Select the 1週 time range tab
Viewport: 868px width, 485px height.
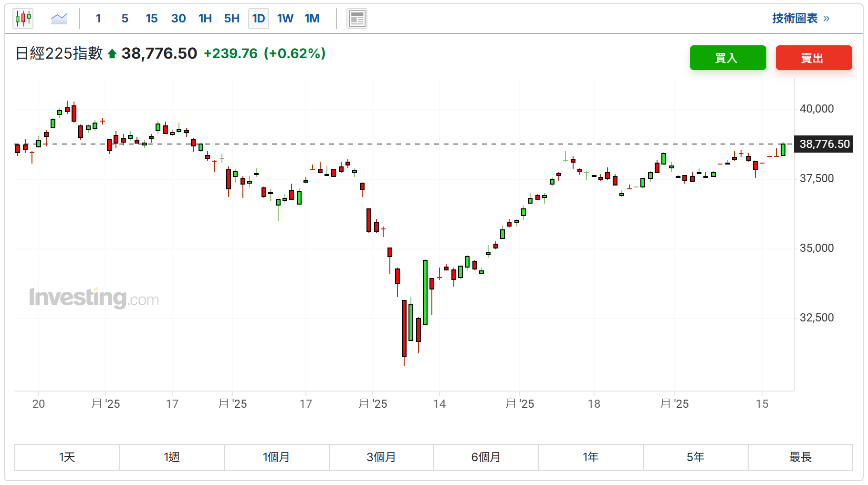pyautogui.click(x=172, y=457)
